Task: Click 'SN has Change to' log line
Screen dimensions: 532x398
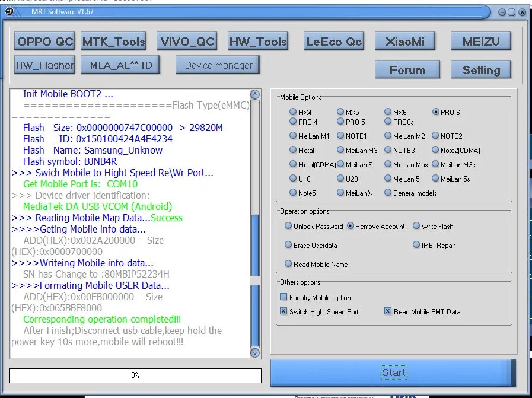Action: point(96,274)
